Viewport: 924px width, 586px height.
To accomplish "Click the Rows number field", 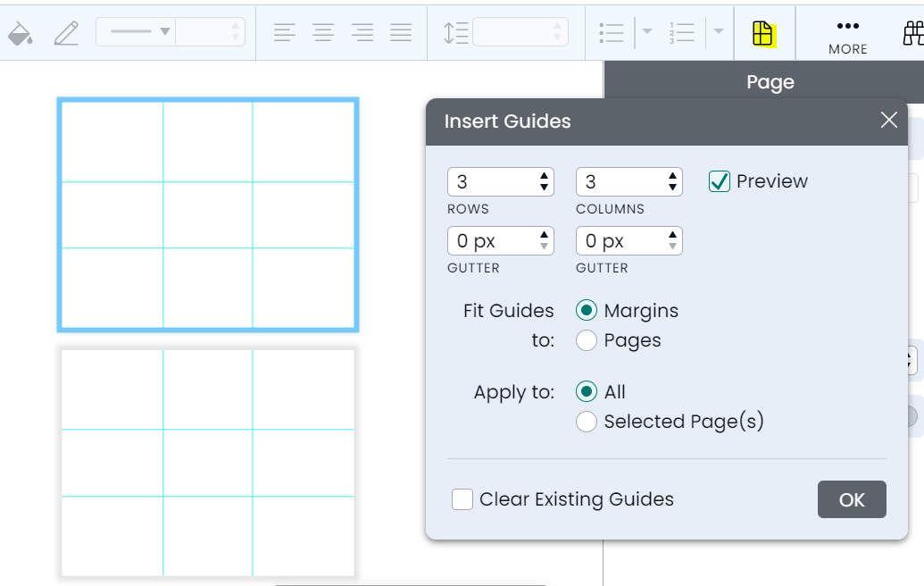I will coord(500,181).
